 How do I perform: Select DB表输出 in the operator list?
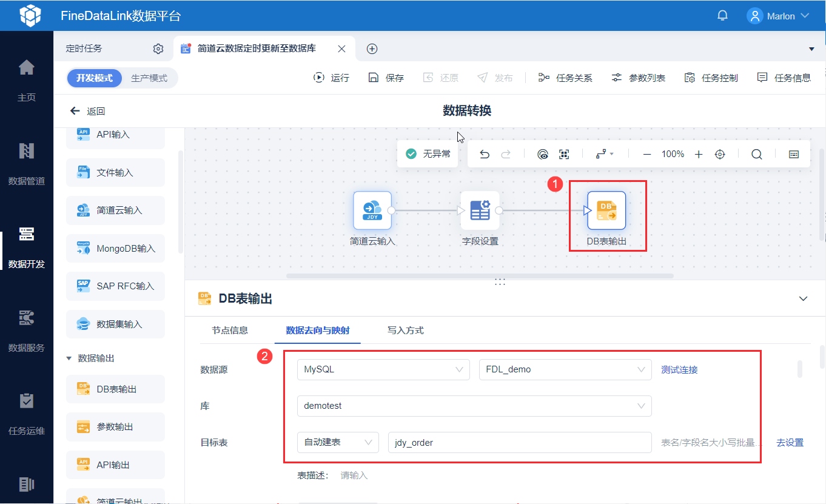(115, 389)
